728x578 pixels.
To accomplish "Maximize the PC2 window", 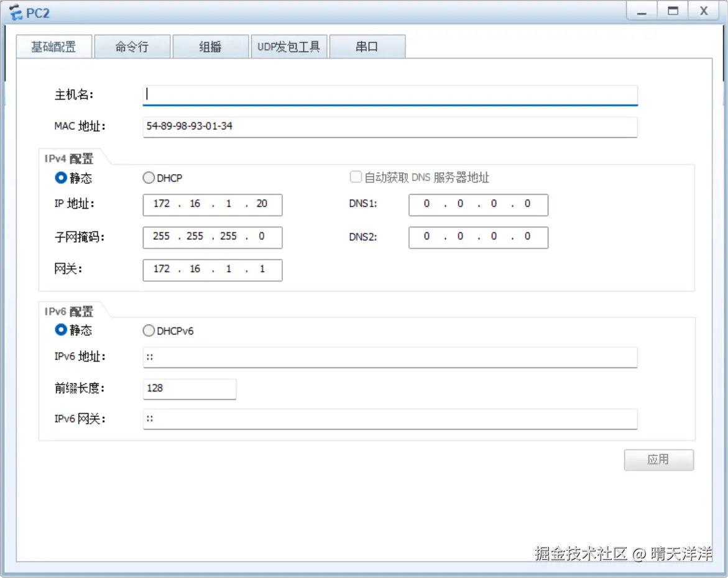I will pyautogui.click(x=673, y=11).
